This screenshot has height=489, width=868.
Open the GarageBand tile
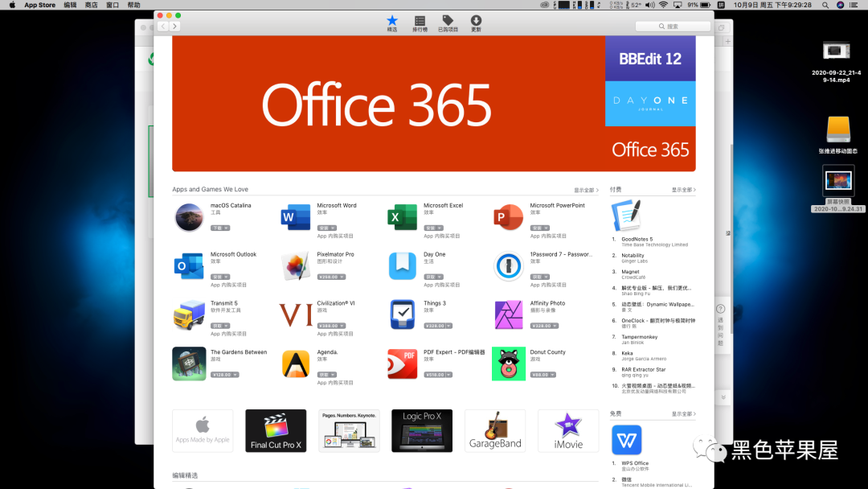[x=495, y=431]
